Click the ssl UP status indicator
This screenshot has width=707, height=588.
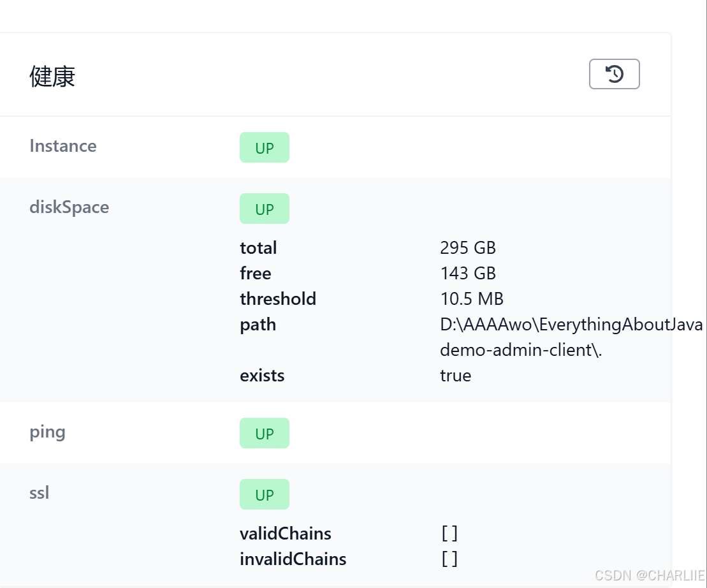point(264,494)
